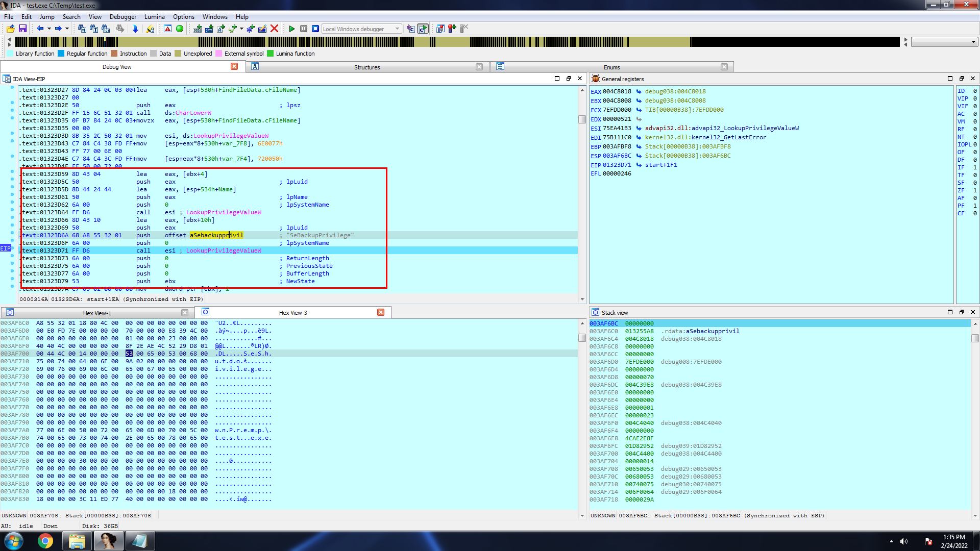Open the empty combo box beside the navigation band
980x551 pixels.
(944, 42)
